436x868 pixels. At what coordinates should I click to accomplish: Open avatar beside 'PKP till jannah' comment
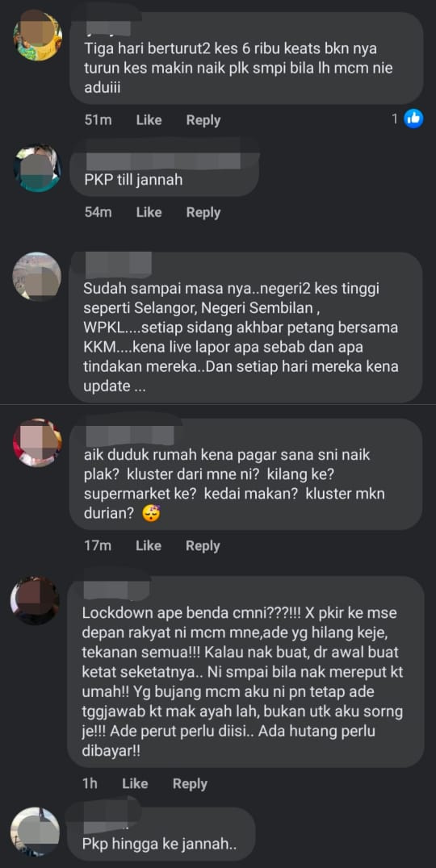click(37, 169)
